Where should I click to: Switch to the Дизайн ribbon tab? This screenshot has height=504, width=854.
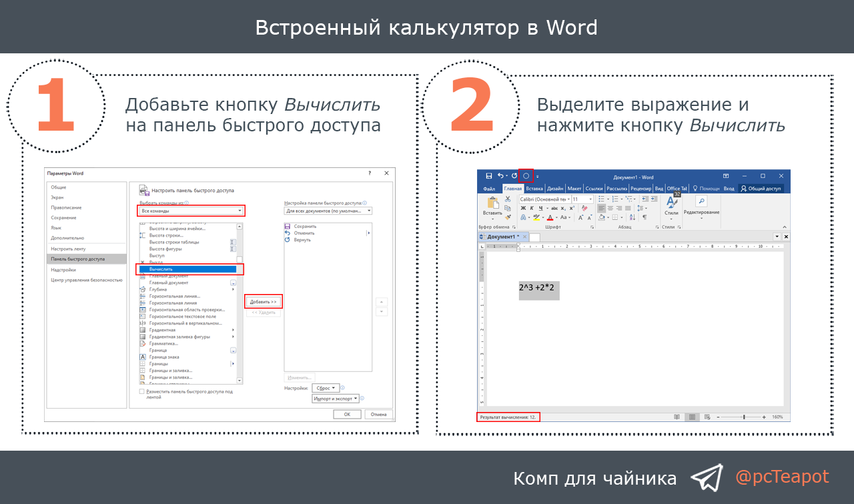pyautogui.click(x=555, y=189)
